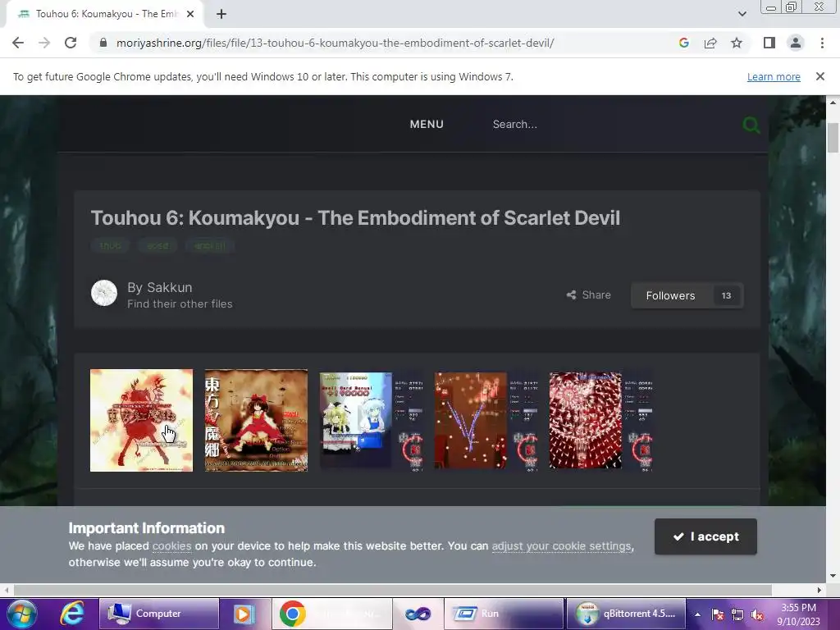The image size is (840, 630).
Task: Show hidden system tray icons
Action: pyautogui.click(x=697, y=614)
